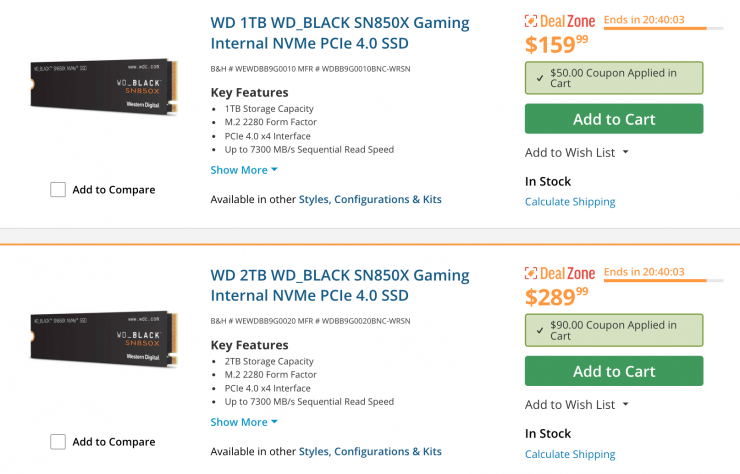
Task: Check Add to Compare for 1TB SSD
Action: coord(58,190)
